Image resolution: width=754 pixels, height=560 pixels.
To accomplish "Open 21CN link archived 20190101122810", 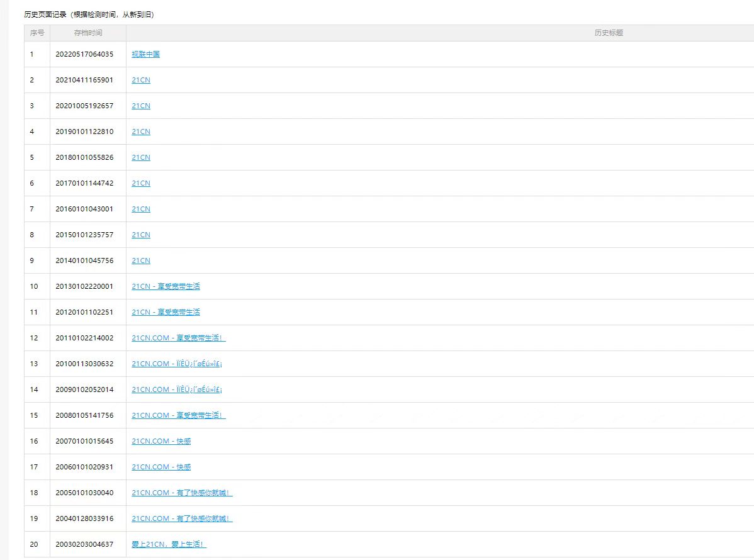I will click(x=141, y=132).
